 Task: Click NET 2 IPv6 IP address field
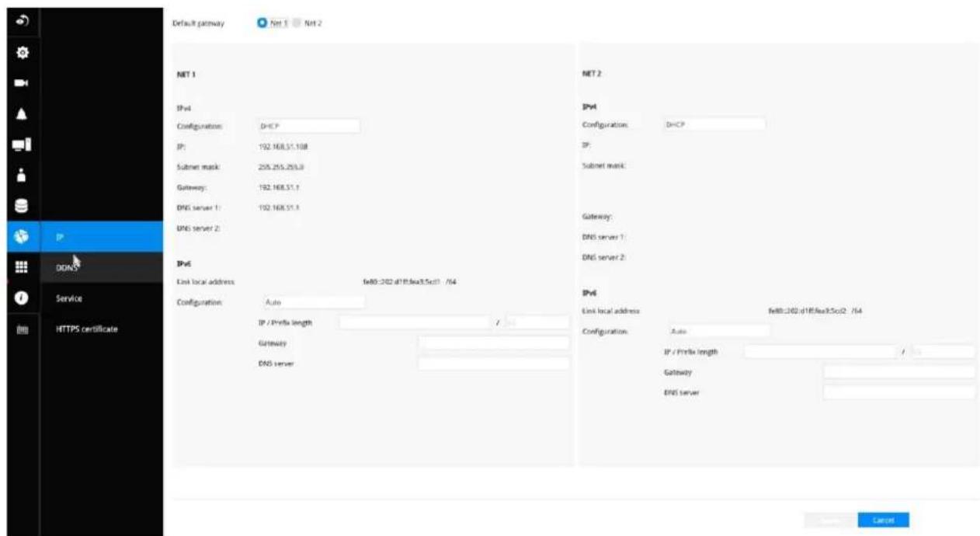pyautogui.click(x=822, y=352)
